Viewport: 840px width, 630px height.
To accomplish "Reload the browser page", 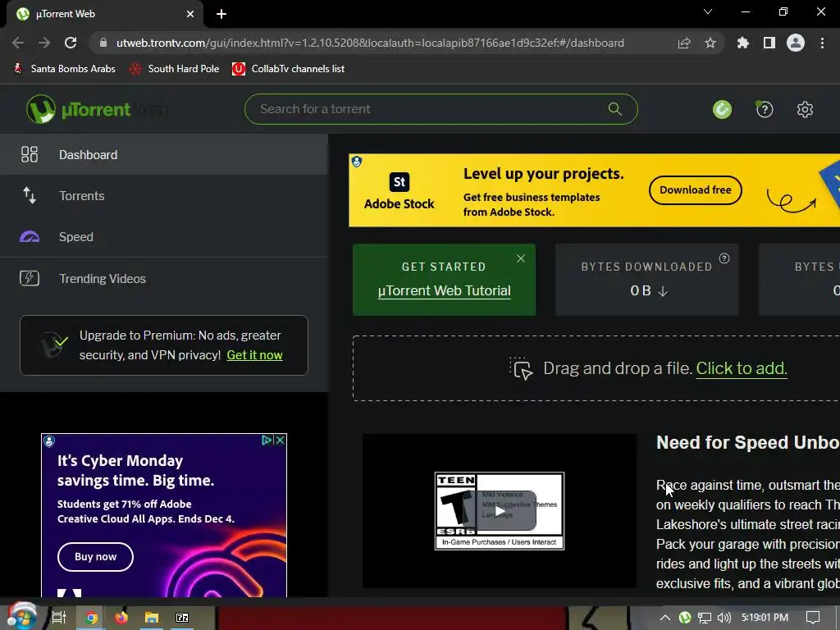I will coord(71,43).
